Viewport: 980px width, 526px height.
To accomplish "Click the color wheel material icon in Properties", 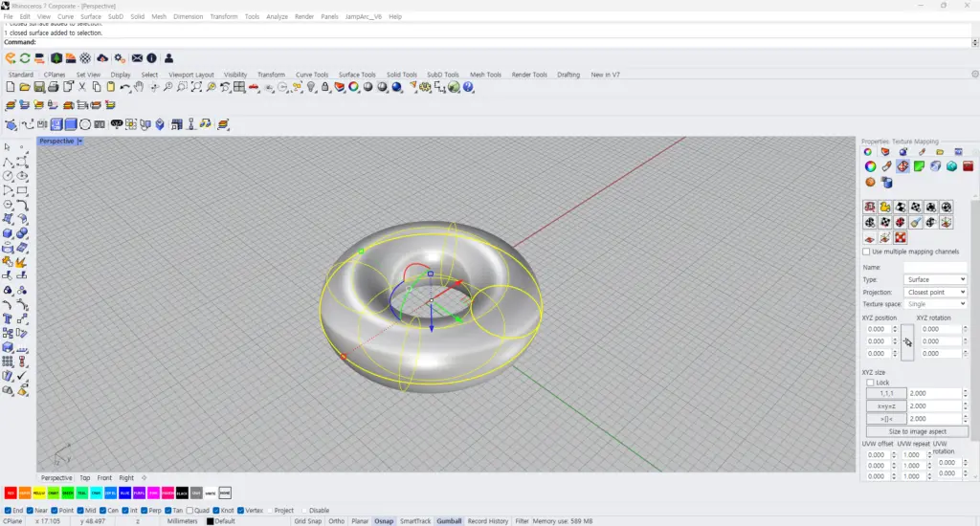I will (870, 166).
